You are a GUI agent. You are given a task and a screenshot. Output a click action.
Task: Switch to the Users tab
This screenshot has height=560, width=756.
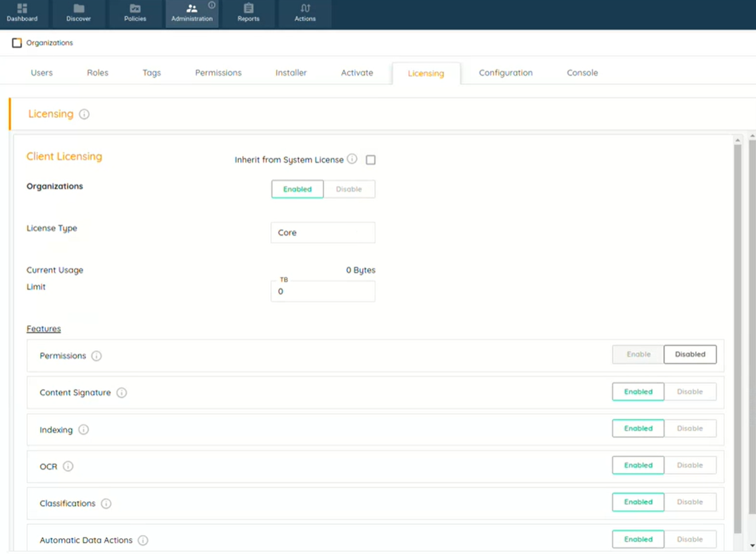pos(42,73)
